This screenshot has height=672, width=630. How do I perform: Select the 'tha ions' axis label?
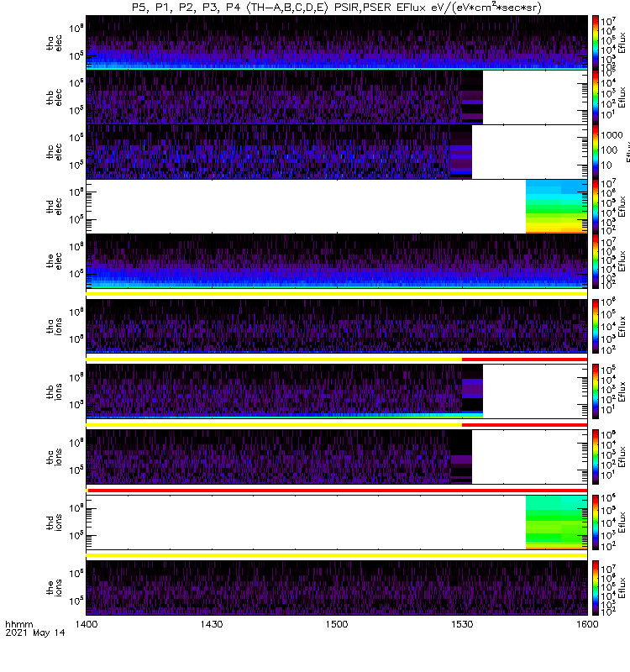tap(54, 326)
